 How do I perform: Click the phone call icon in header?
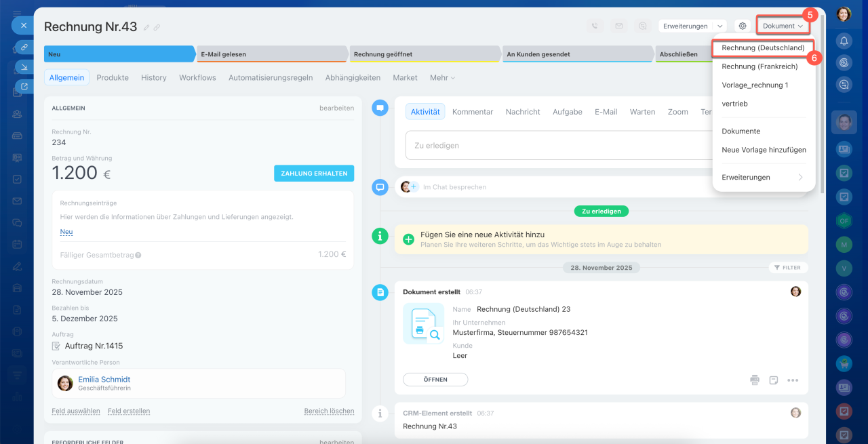click(595, 26)
